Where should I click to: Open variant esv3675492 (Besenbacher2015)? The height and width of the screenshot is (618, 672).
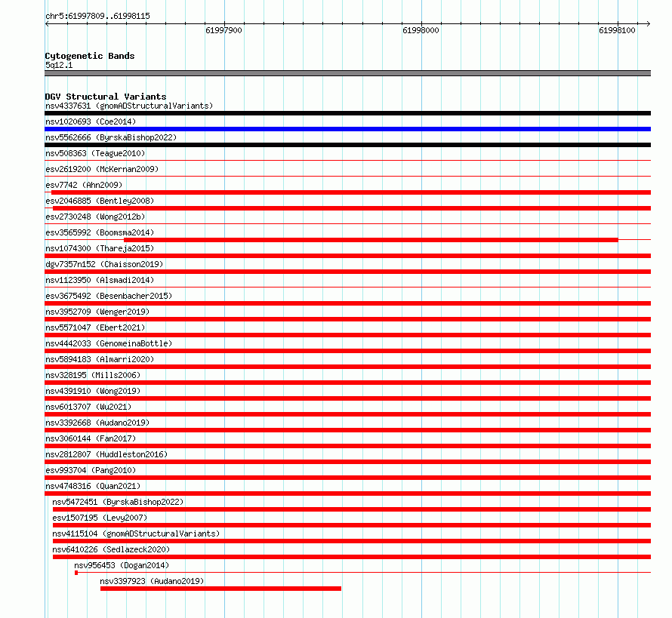point(109,296)
